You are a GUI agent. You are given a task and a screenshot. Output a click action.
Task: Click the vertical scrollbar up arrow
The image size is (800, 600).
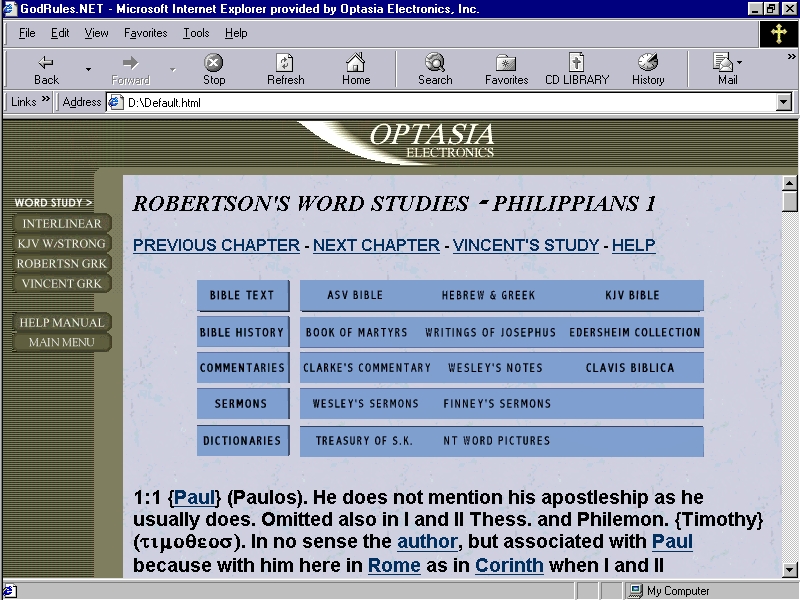click(x=790, y=183)
